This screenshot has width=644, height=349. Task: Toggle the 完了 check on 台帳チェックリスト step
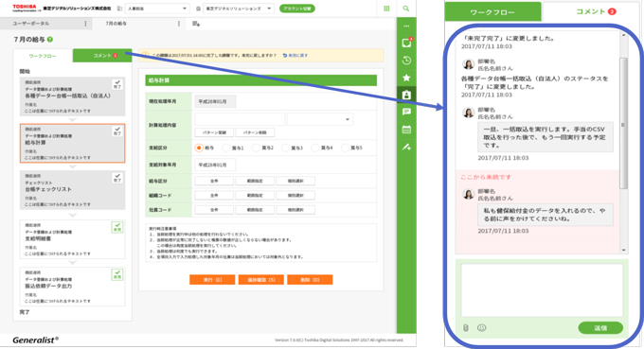[x=117, y=178]
